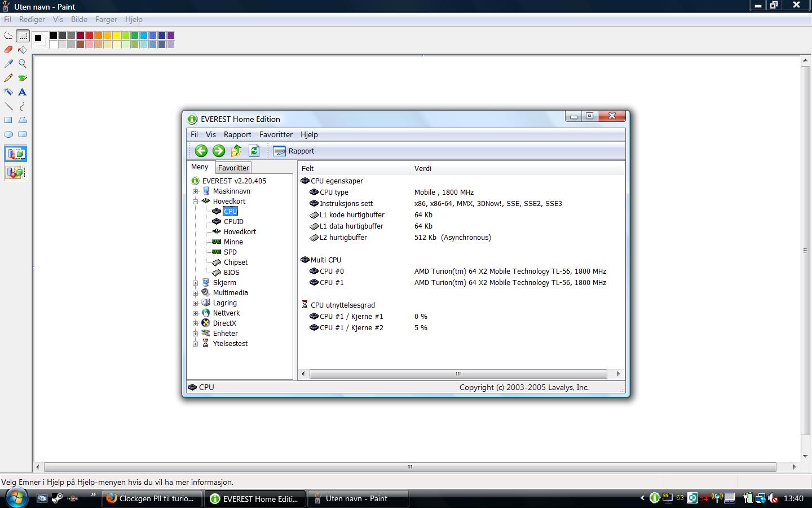Open EVEREST's Rapport menu
Screen dimensions: 812x508
237,134
